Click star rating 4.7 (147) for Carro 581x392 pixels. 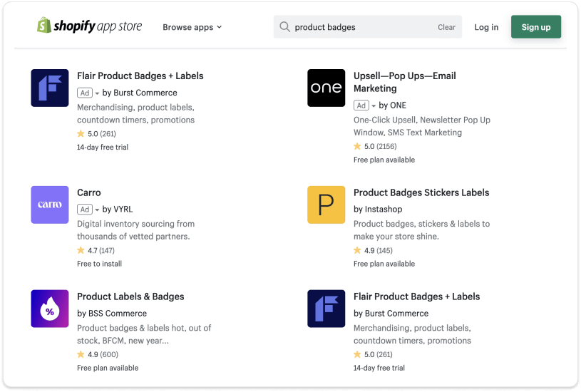[96, 250]
